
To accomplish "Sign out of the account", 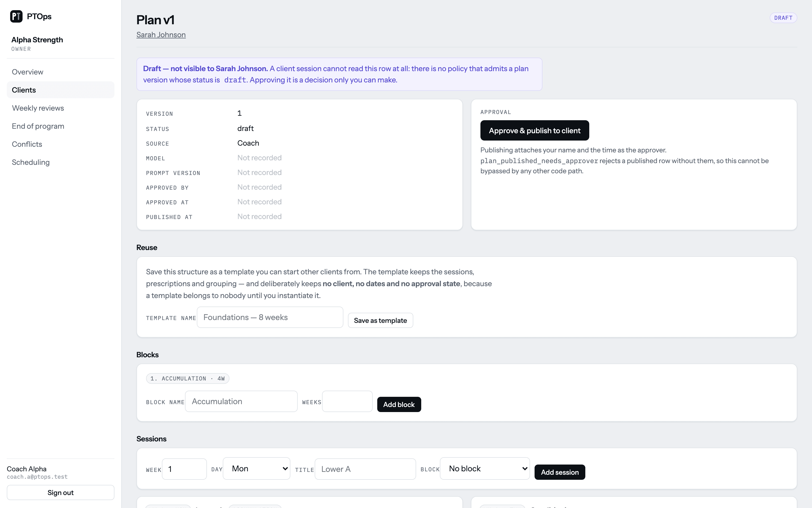I will point(60,492).
